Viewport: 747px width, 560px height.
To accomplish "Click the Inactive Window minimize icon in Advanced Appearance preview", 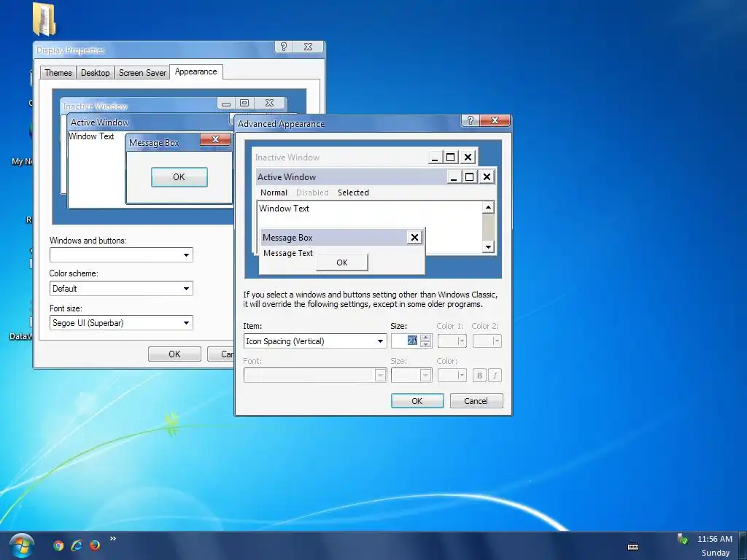I will 435,157.
